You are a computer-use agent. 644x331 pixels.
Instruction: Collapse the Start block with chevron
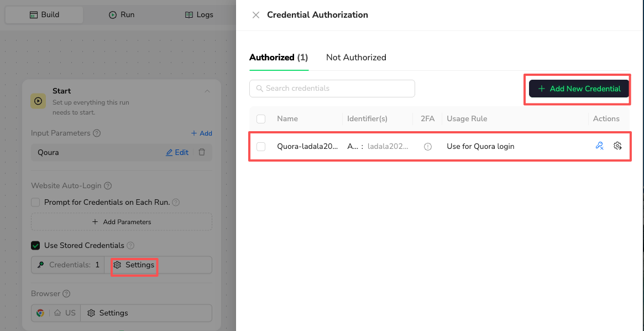click(x=207, y=91)
